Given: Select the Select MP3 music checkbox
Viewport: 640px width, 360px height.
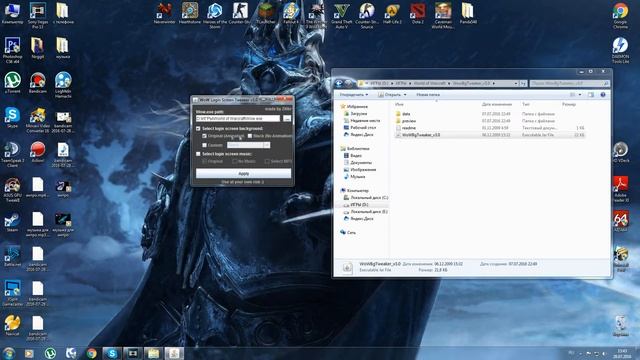Looking at the screenshot, I should (x=267, y=162).
